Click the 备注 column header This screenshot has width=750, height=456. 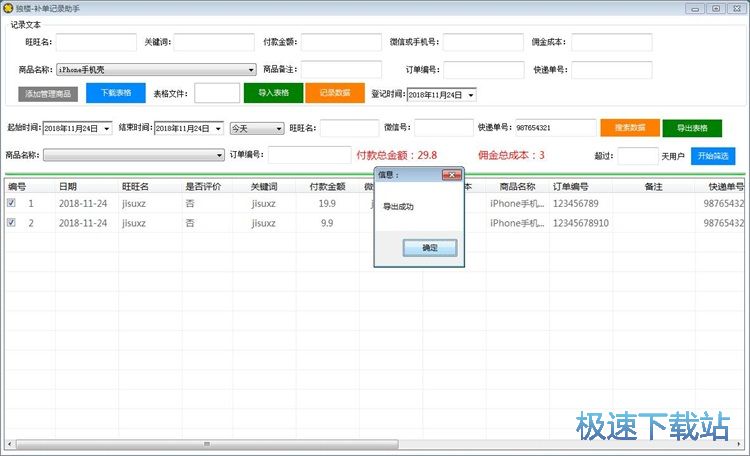tap(653, 187)
